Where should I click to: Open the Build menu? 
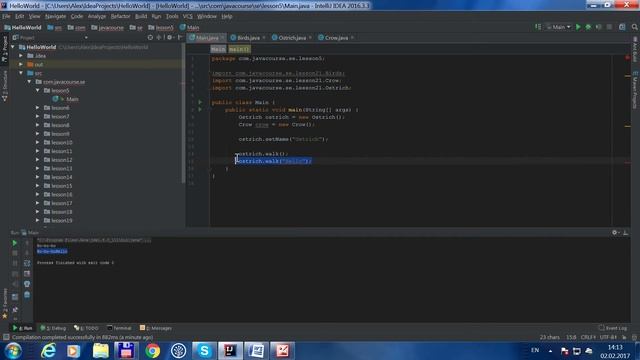141,16
